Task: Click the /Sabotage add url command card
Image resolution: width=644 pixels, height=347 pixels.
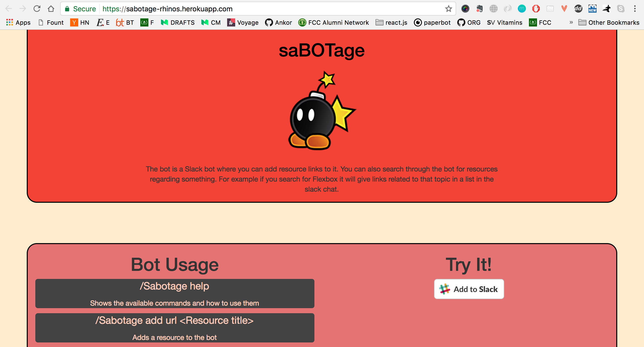Action: click(175, 328)
